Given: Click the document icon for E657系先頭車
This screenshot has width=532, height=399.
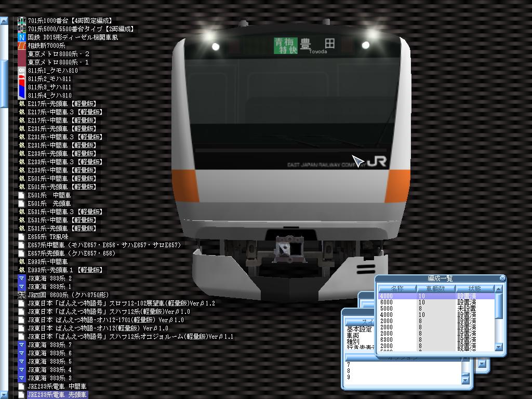Looking at the screenshot, I should tap(22, 254).
